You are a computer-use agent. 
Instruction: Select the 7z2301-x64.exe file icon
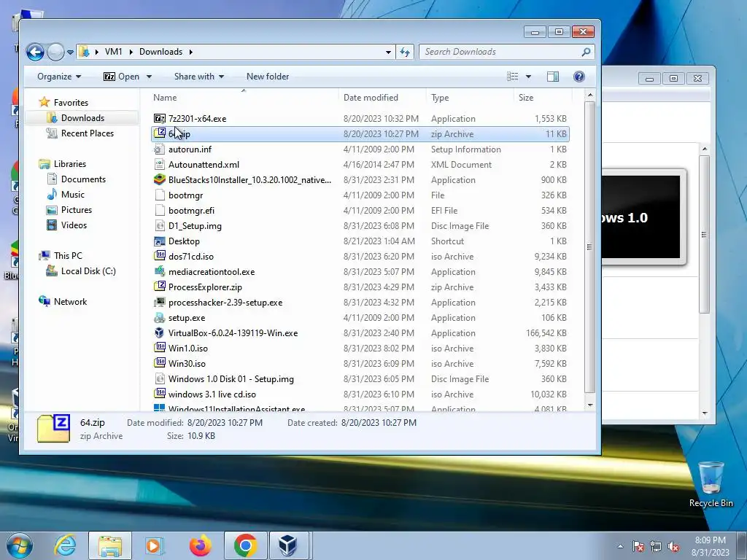click(x=160, y=119)
